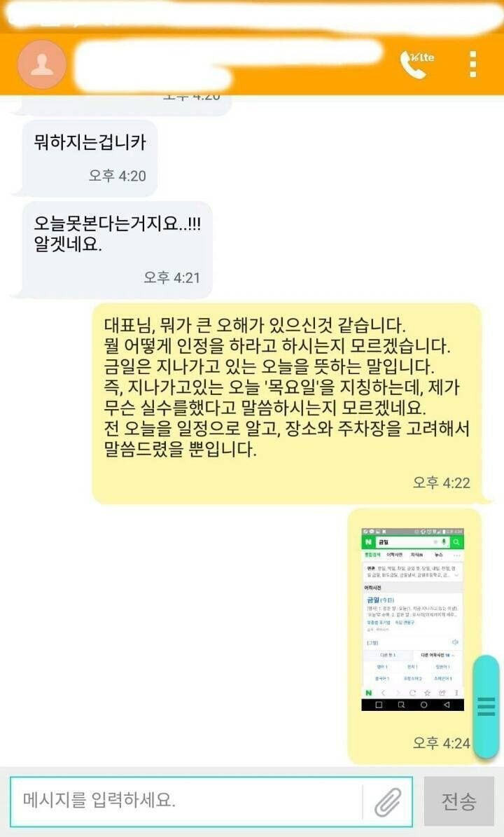Viewport: 504px width, 837px height.
Task: Tap the 오후 4:22 timestamp on yellow message
Action: point(442,483)
